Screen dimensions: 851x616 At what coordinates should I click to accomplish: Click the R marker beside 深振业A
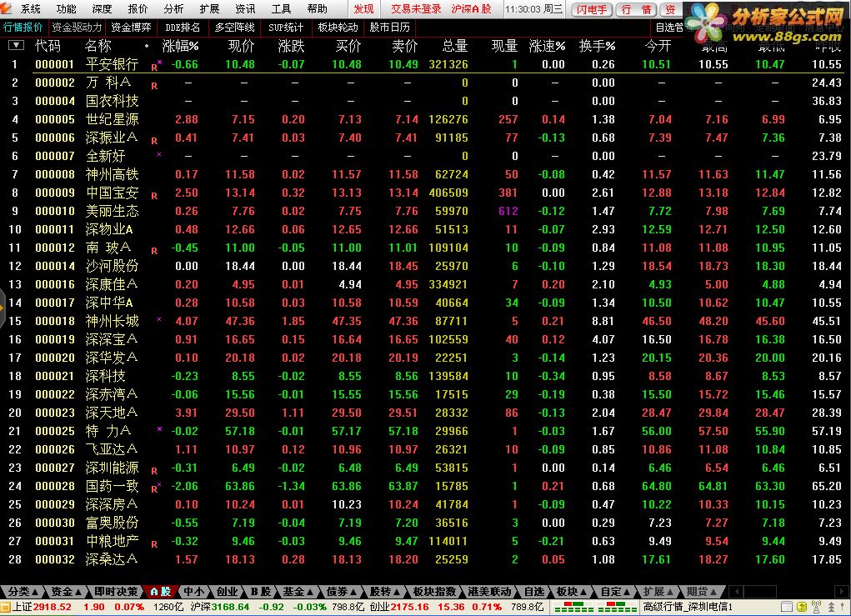[154, 141]
